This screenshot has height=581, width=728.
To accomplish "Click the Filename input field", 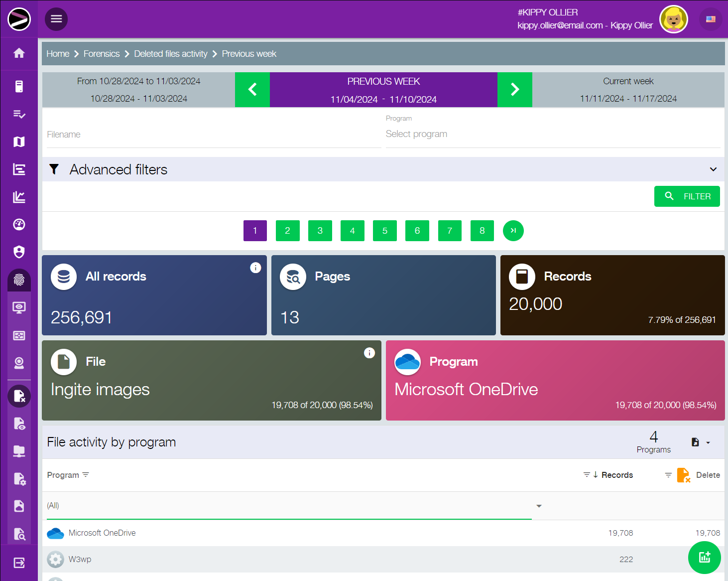I will [x=214, y=135].
